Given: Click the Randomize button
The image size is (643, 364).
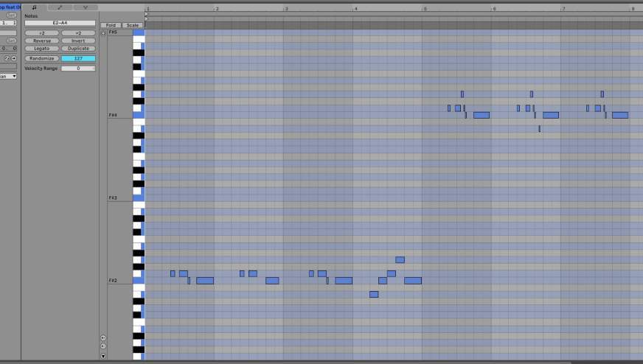Looking at the screenshot, I should point(42,59).
